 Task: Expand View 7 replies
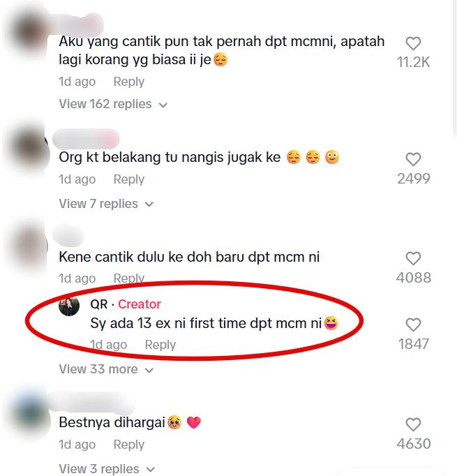coord(106,204)
